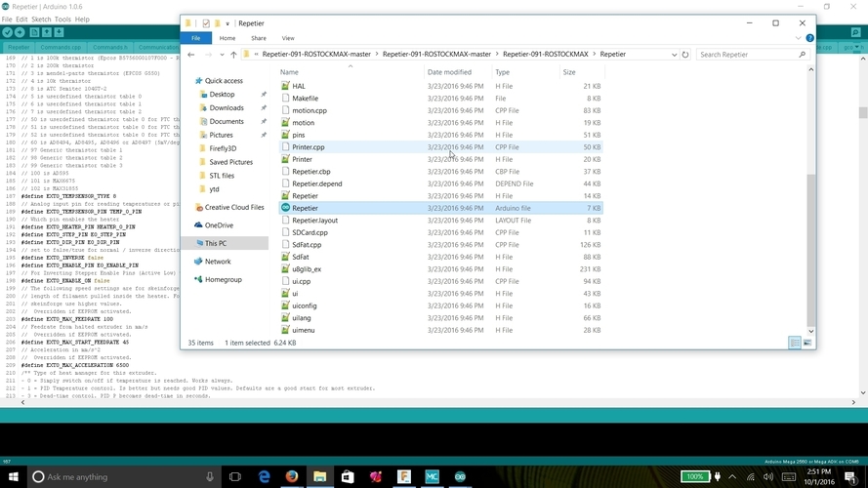
Task: Go up one folder level
Action: tap(233, 55)
